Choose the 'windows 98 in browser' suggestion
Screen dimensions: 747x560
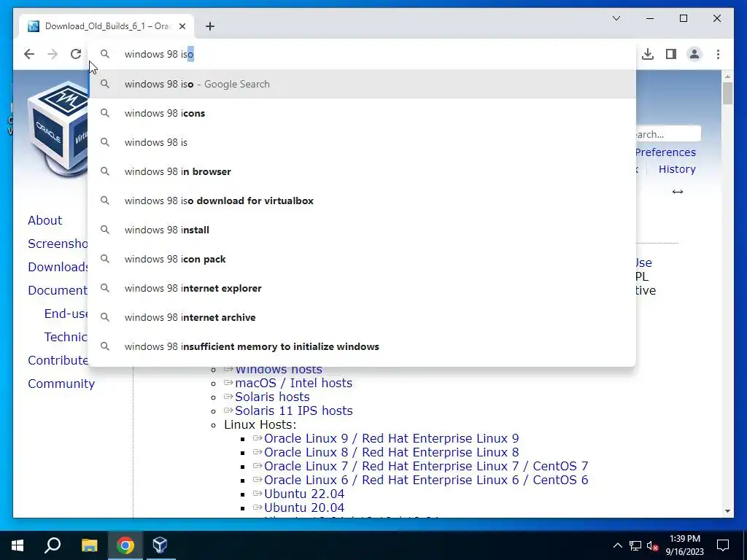tap(362, 171)
